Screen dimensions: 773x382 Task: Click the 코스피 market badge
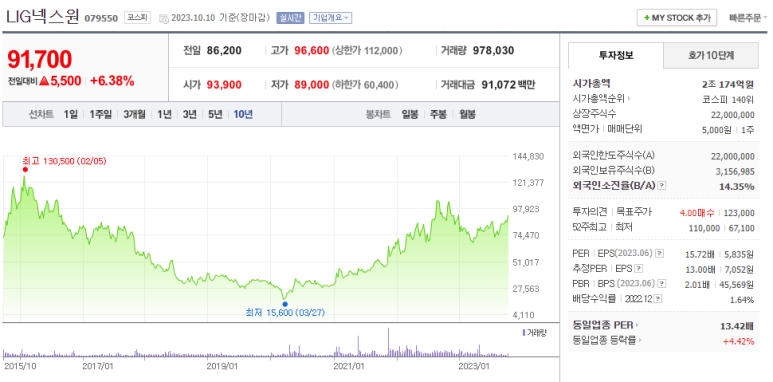[137, 18]
